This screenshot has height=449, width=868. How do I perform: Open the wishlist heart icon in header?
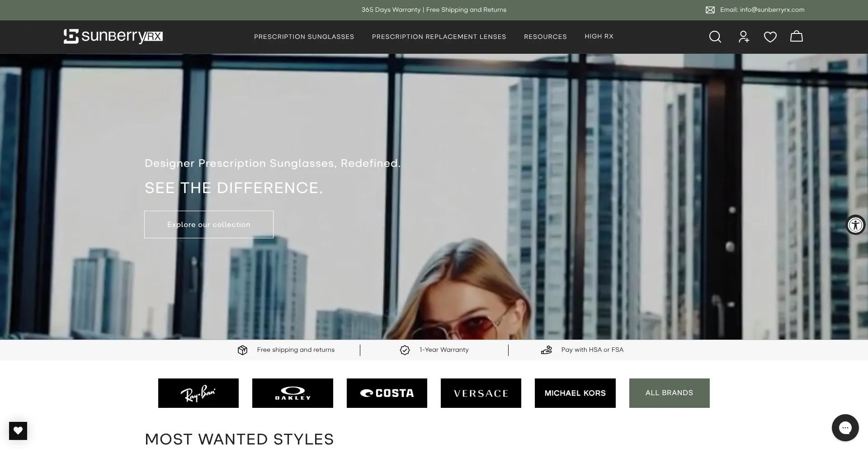(770, 37)
